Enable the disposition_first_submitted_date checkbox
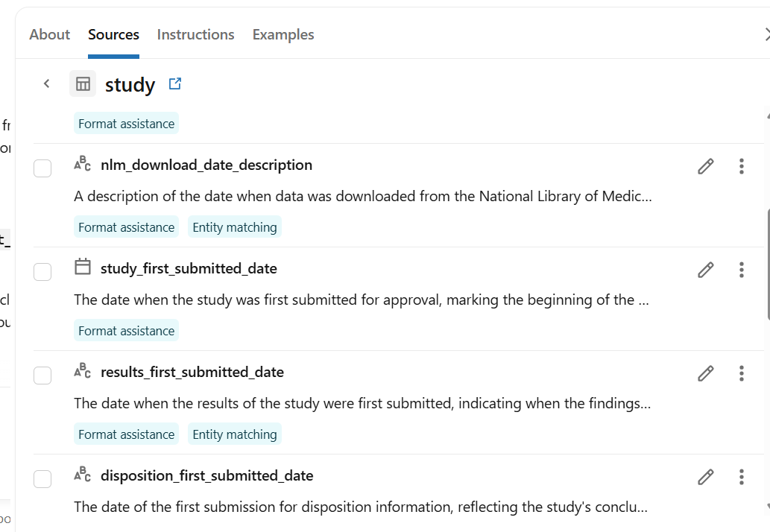The width and height of the screenshot is (770, 532). 42,479
